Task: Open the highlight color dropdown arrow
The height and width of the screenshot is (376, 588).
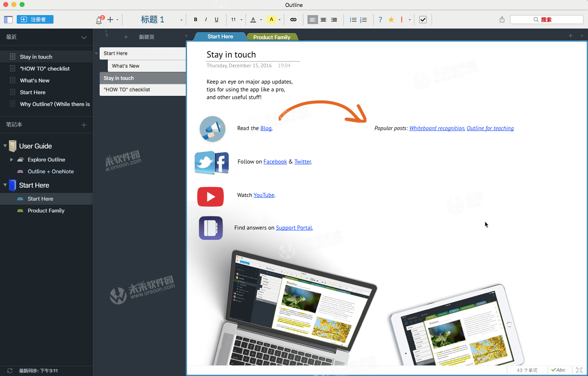Action: click(x=279, y=20)
